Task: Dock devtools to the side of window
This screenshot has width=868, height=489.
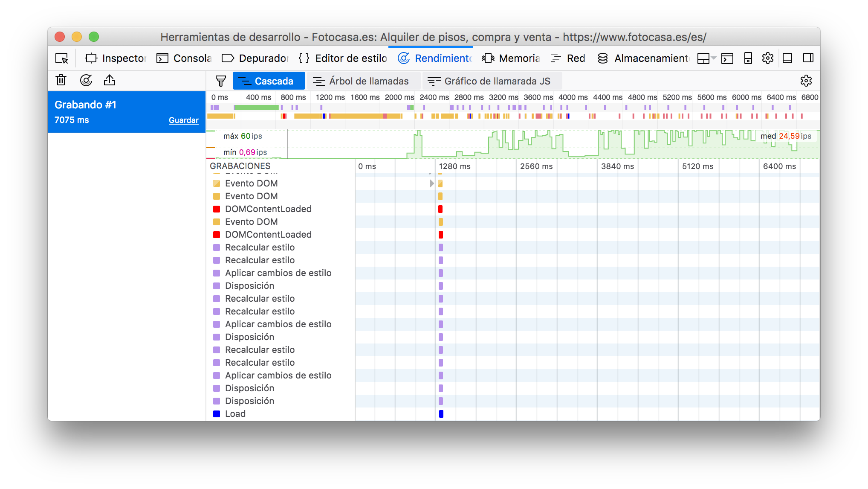Action: click(x=808, y=58)
